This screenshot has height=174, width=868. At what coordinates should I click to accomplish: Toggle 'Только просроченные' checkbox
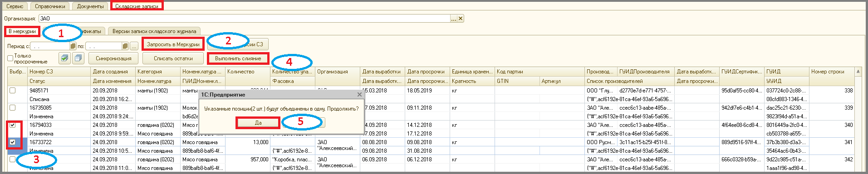(10, 58)
